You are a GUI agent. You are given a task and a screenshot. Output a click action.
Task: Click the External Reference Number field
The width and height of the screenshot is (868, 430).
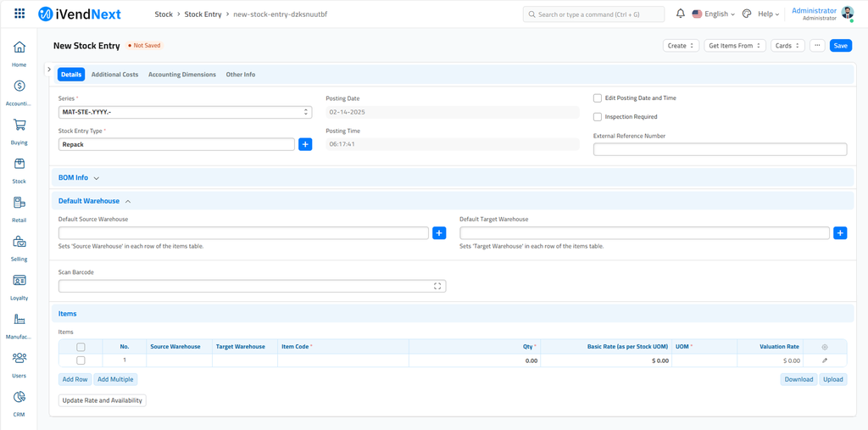pyautogui.click(x=720, y=150)
